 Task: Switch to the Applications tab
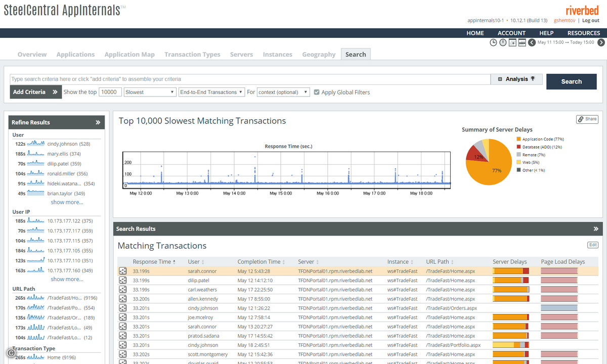tap(75, 54)
